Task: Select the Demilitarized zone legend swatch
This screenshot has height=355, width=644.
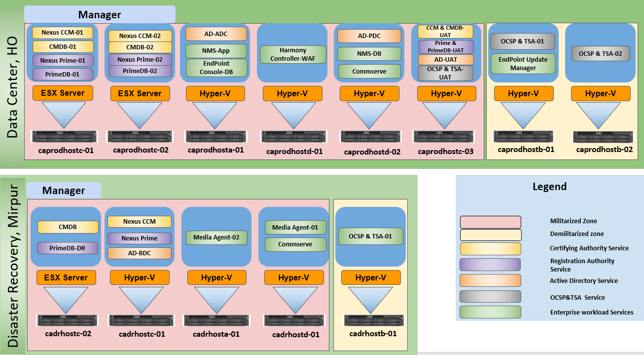Action: coord(491,235)
